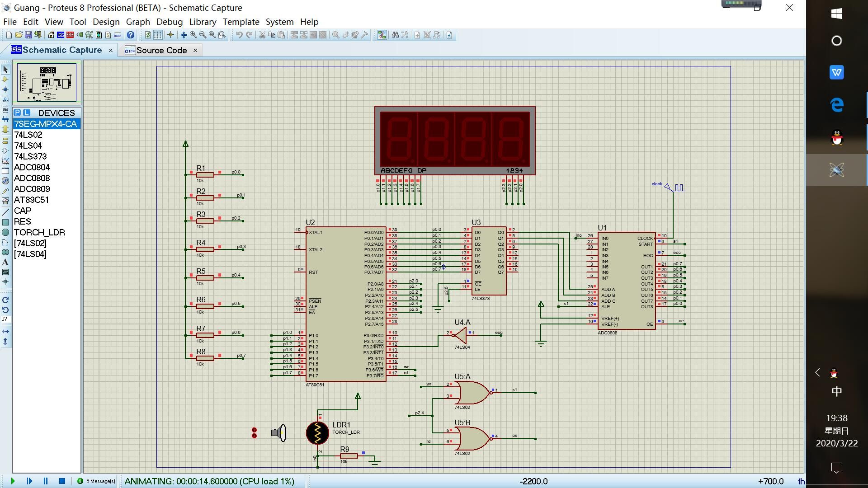The width and height of the screenshot is (868, 488).
Task: Go to Home page icon
Action: 51,35
